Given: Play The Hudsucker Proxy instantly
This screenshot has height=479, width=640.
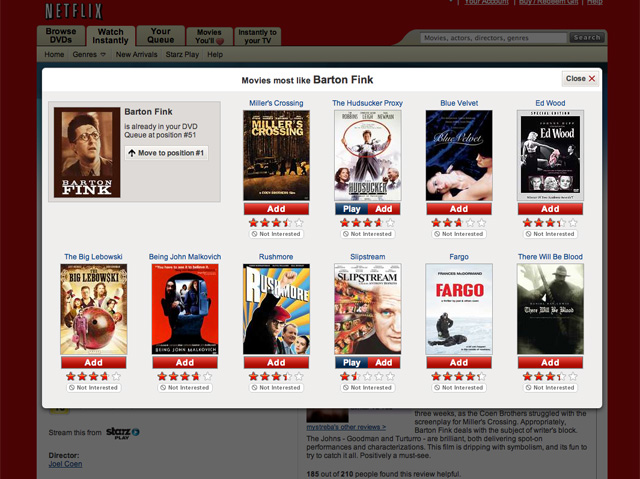Looking at the screenshot, I should tap(351, 209).
